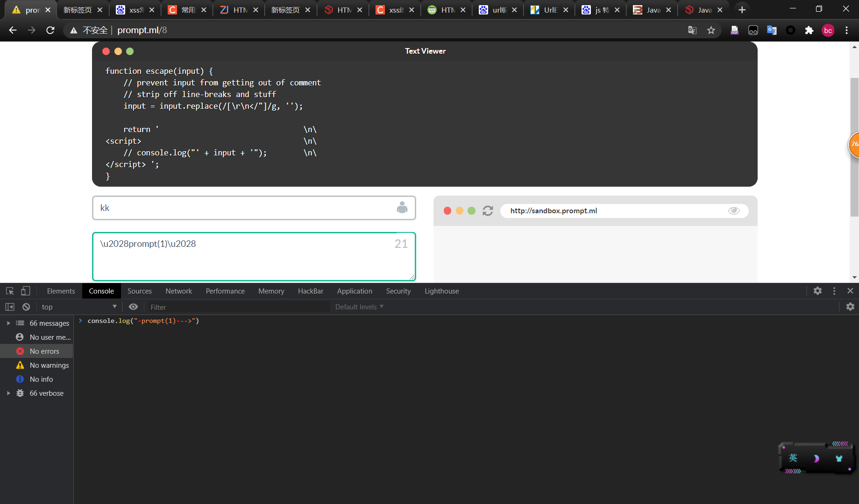Click the page vertical scrollbar
Viewport: 859px width, 504px height.
coord(854,147)
